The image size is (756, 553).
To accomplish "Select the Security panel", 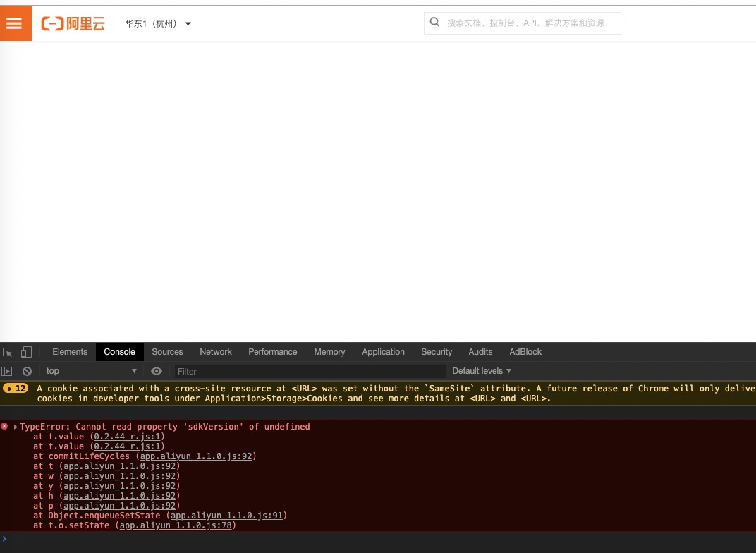I will click(x=437, y=352).
